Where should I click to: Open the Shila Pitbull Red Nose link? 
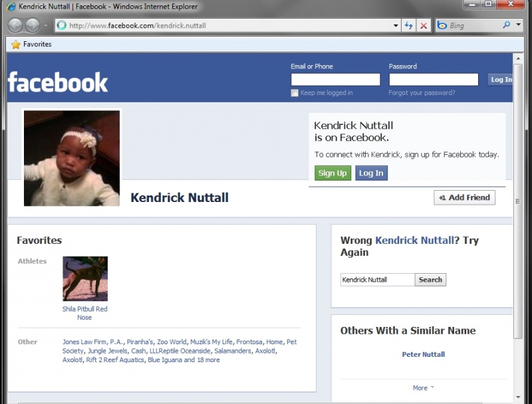point(85,313)
